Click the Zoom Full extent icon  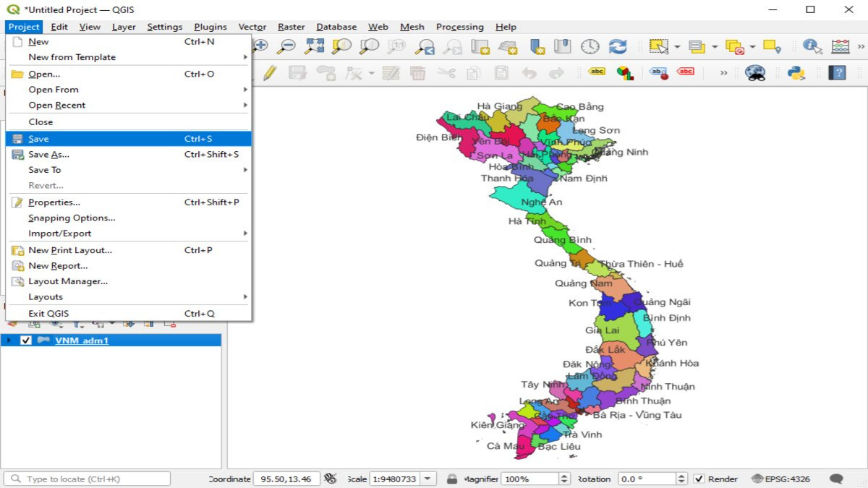pos(314,46)
